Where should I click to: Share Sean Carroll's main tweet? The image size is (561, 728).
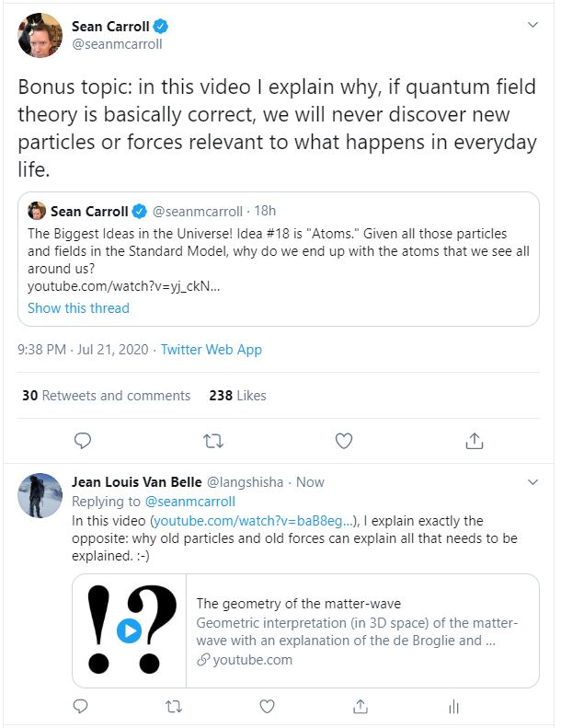point(475,441)
